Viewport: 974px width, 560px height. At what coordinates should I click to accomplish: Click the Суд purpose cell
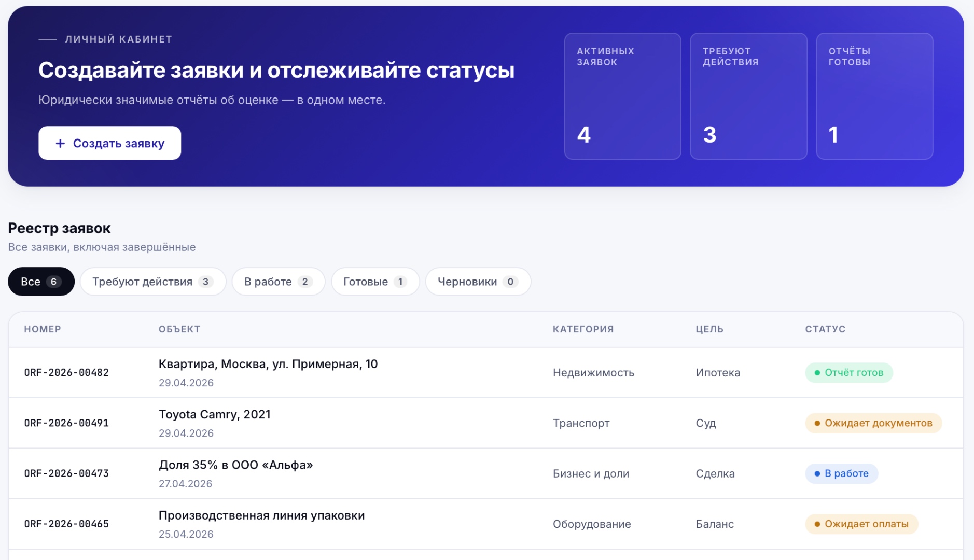706,423
